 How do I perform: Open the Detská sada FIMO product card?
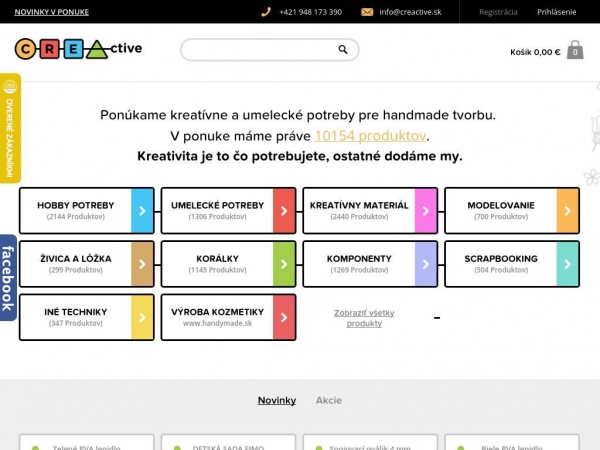(228, 442)
